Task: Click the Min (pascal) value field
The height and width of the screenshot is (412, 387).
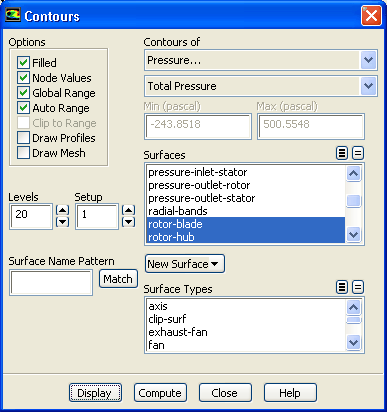Action: tap(198, 126)
